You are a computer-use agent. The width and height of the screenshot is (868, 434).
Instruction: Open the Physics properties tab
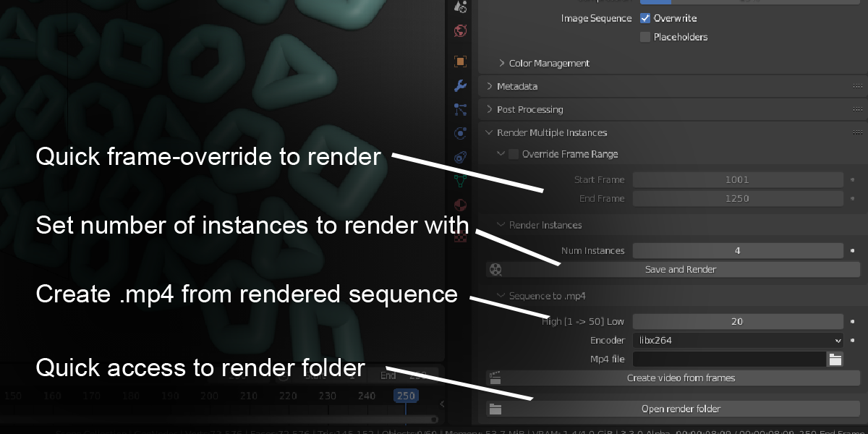tap(460, 133)
